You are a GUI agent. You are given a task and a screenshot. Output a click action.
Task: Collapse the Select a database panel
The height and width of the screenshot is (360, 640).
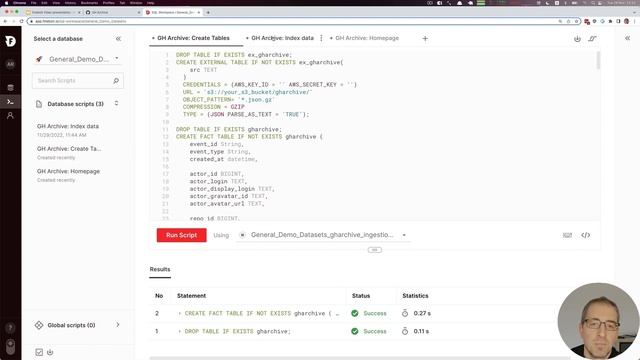point(118,39)
